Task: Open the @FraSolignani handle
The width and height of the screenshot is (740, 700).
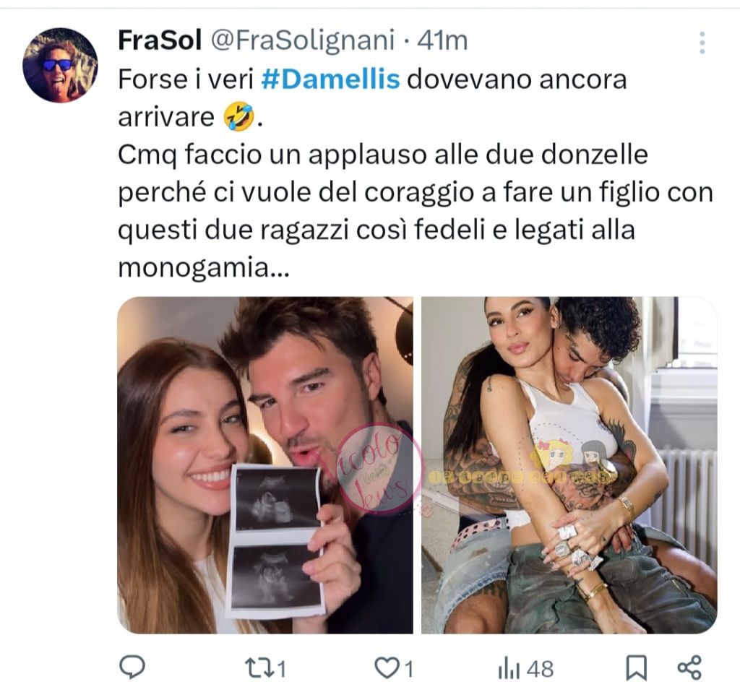Action: pos(302,40)
